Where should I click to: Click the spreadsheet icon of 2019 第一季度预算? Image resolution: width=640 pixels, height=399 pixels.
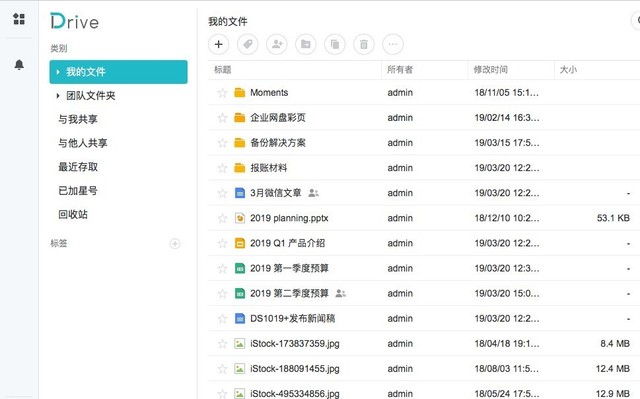click(x=240, y=268)
